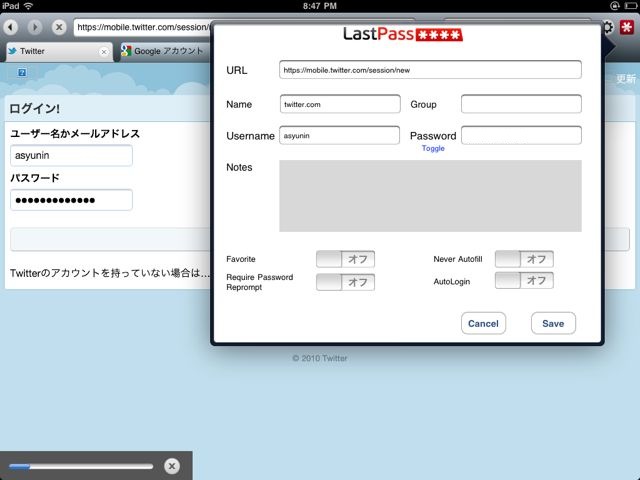Dismiss the loading progress bar
This screenshot has width=640, height=480.
[x=172, y=466]
